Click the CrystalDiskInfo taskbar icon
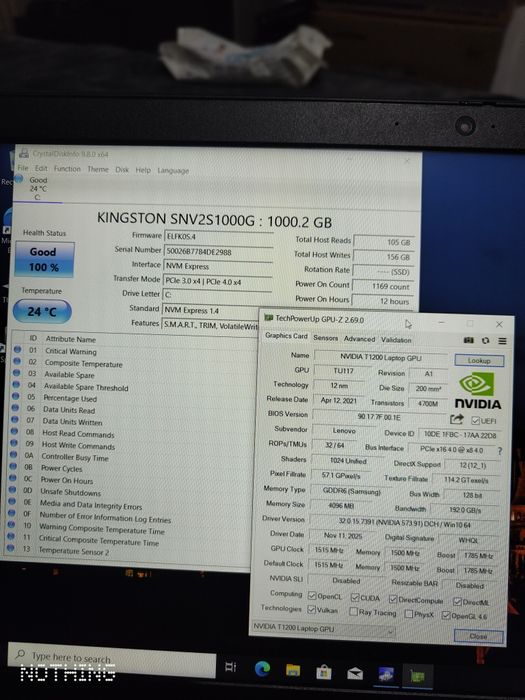 click(386, 675)
